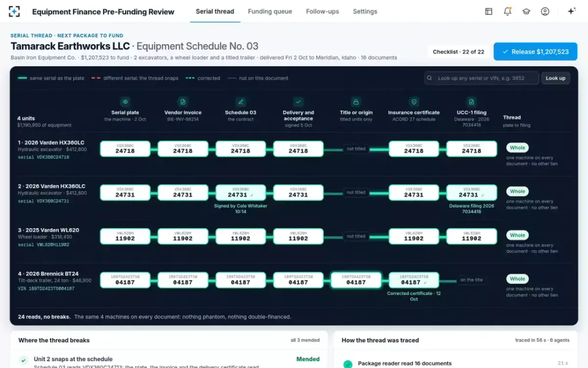The width and height of the screenshot is (588, 368).
Task: Open the user account icon
Action: [x=545, y=11]
